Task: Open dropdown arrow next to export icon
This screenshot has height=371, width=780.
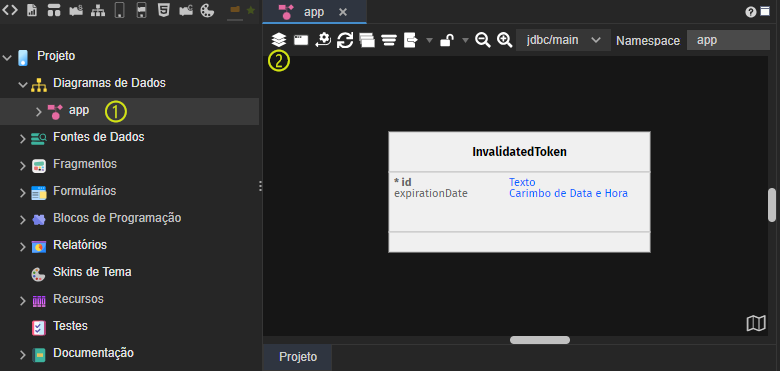Action: [429, 40]
